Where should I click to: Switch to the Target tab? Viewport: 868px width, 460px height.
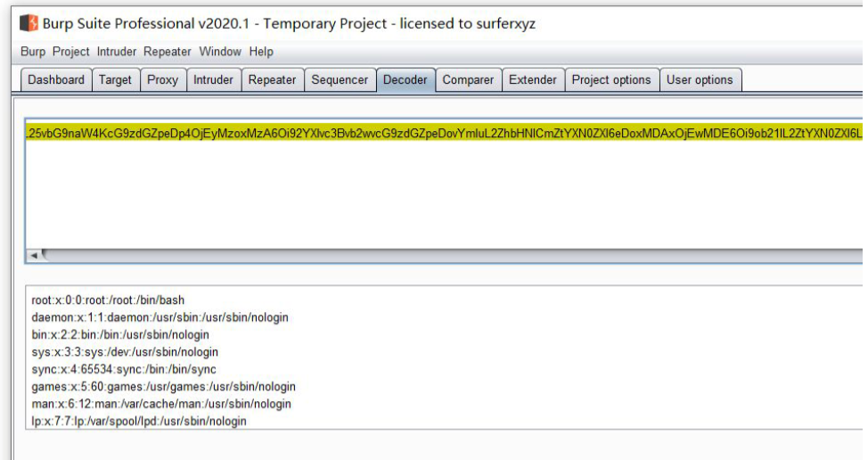click(115, 79)
